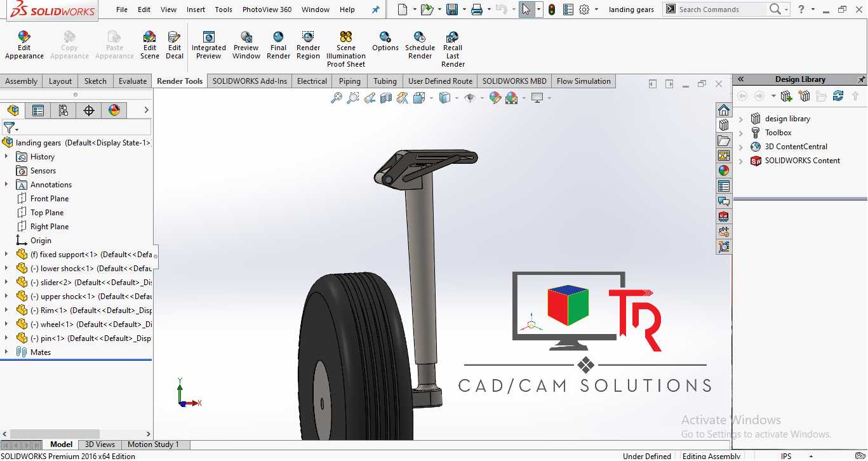Toggle the menu bar pin

(x=375, y=10)
